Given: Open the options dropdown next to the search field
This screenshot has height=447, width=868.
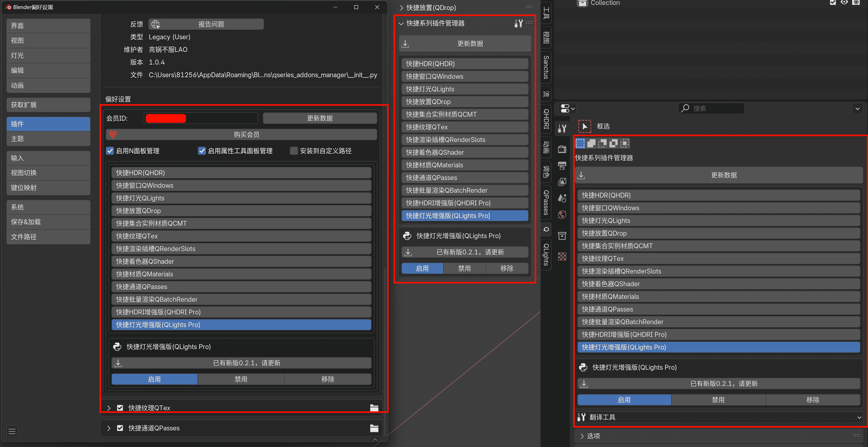Looking at the screenshot, I should coord(858,109).
